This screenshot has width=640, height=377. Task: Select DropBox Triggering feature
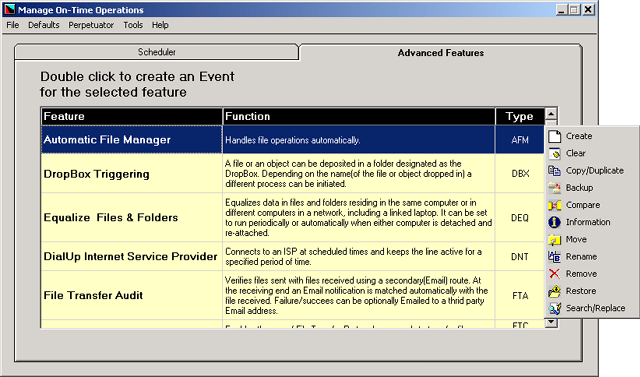132,174
